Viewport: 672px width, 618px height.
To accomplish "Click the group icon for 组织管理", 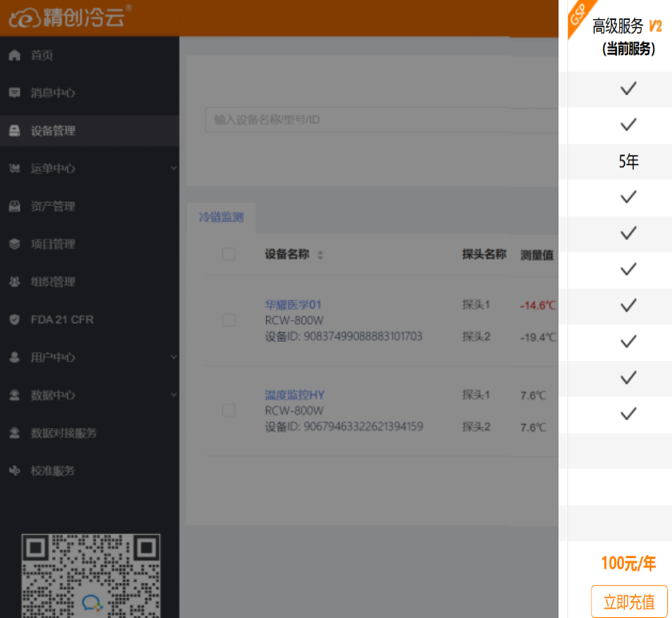I will click(14, 282).
